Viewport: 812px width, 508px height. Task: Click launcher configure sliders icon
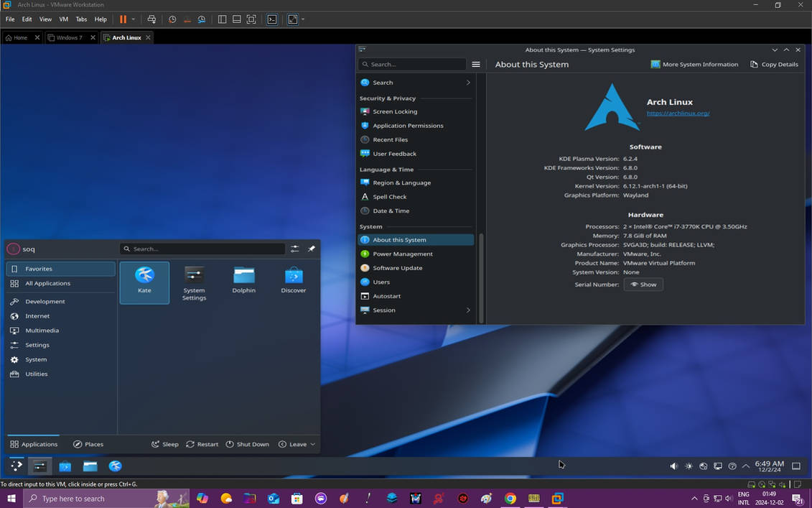point(294,249)
